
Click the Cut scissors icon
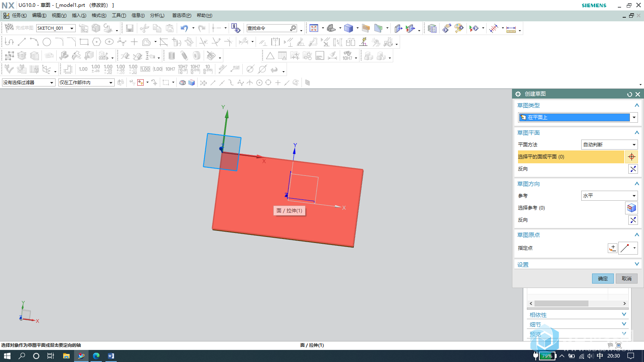(144, 28)
